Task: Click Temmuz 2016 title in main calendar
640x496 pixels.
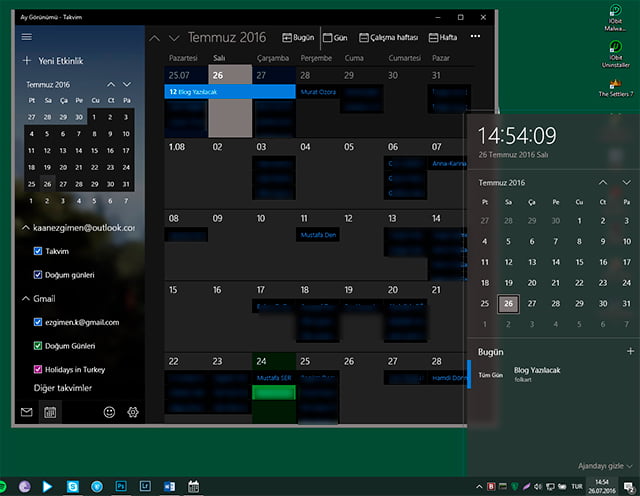Action: pos(227,38)
